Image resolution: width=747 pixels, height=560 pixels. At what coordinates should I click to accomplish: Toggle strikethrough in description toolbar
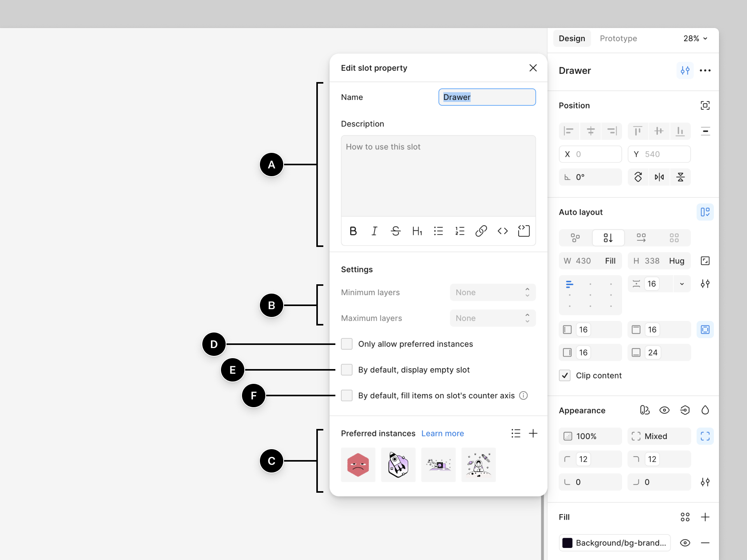396,231
